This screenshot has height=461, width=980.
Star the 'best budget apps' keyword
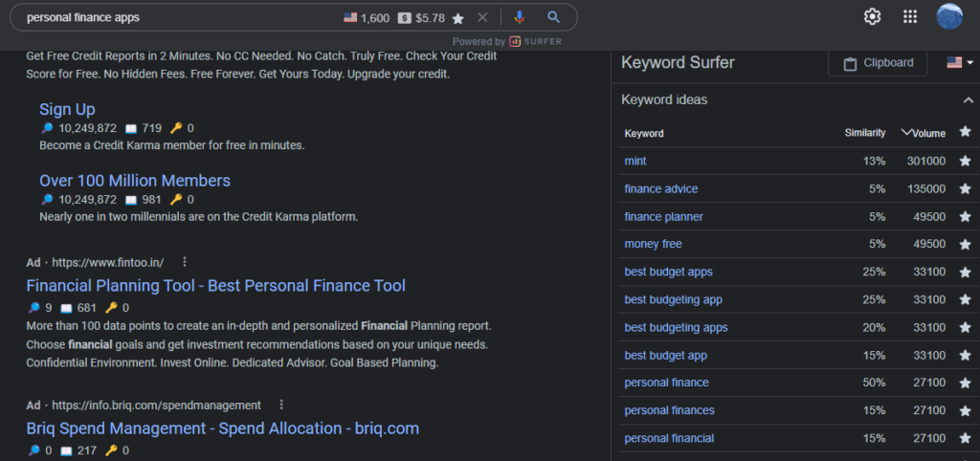(x=965, y=273)
